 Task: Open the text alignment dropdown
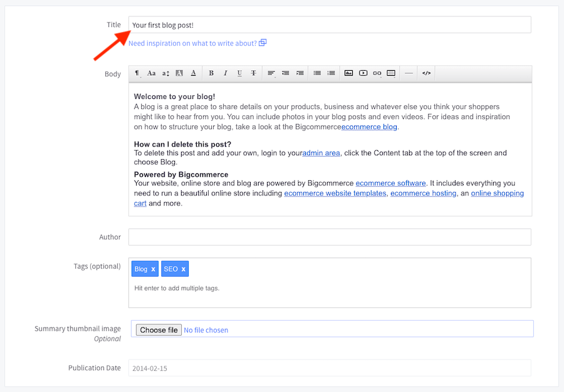271,73
